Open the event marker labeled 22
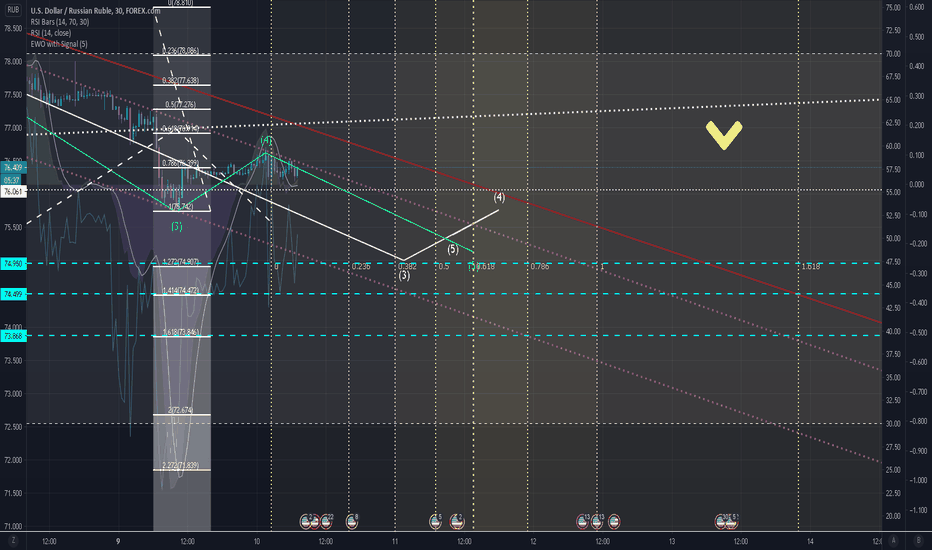Image resolution: width=932 pixels, height=550 pixels. tap(326, 521)
